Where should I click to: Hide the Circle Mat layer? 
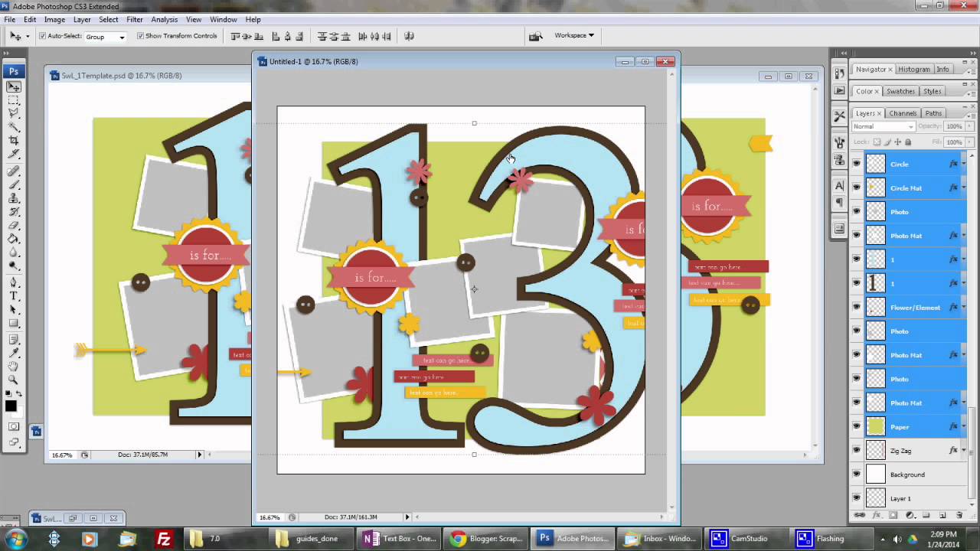(856, 187)
